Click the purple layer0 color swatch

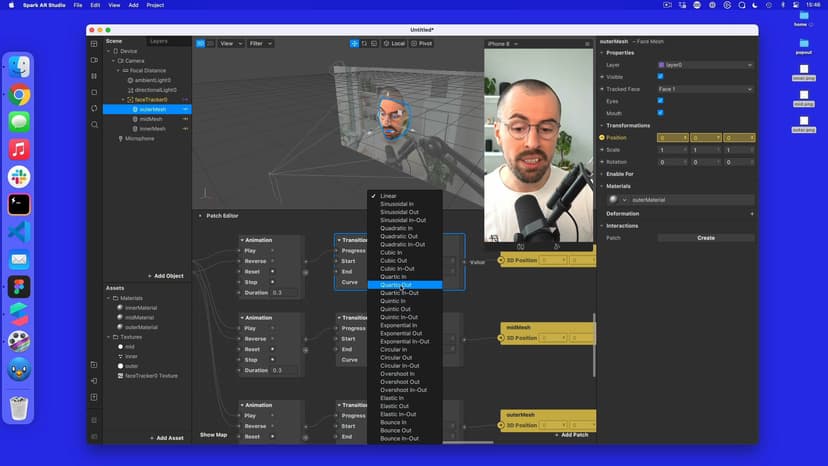click(661, 65)
